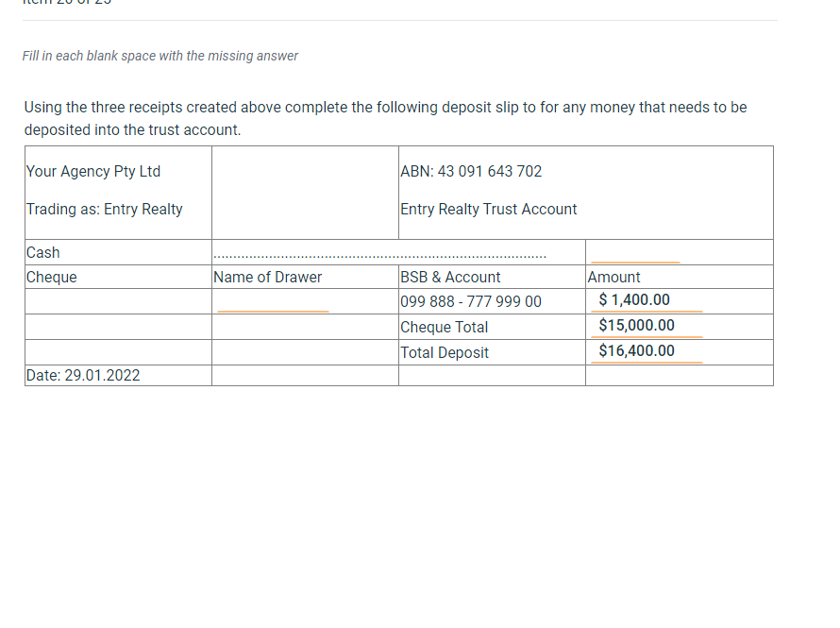This screenshot has width=840, height=628.
Task: Click the 'Cheque' row label
Action: (51, 277)
